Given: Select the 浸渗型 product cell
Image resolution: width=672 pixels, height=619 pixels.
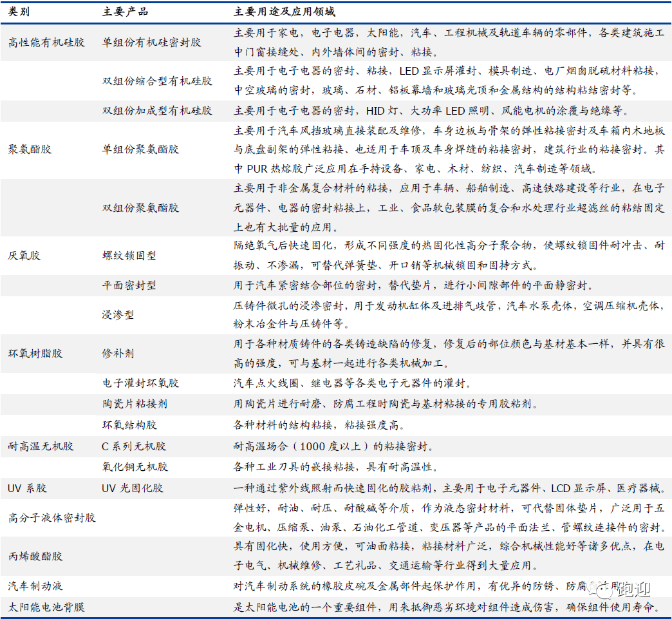Looking at the screenshot, I should (x=118, y=315).
